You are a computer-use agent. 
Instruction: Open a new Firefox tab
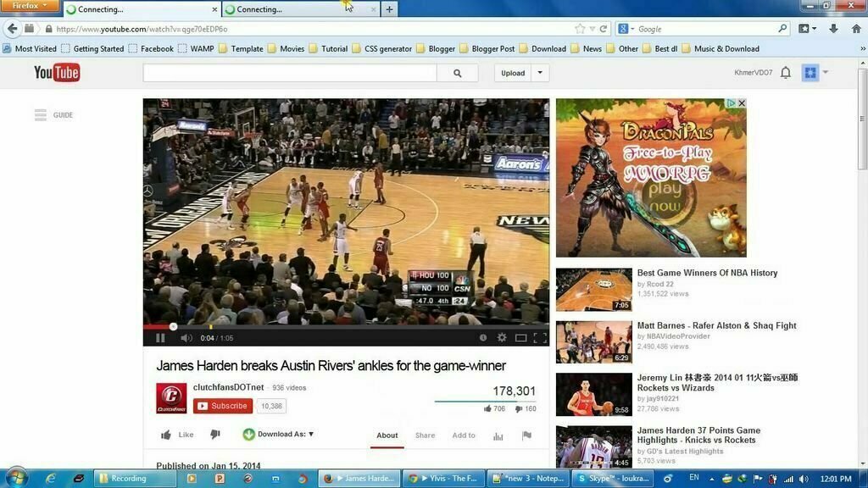[x=389, y=9]
